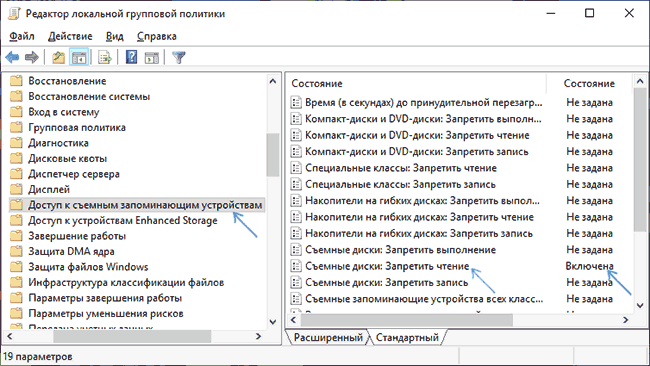Click the Back arrow toolbar icon
Viewport: 650px width, 366px height.
click(x=12, y=57)
